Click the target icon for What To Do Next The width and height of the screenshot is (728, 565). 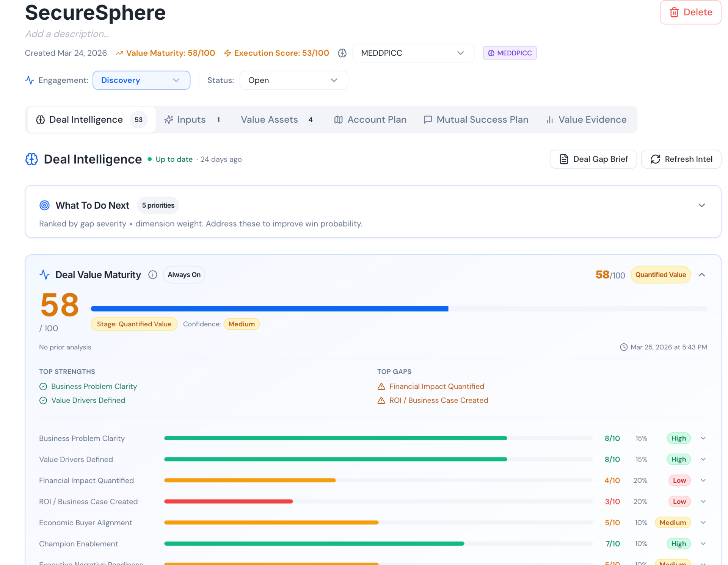click(x=44, y=205)
